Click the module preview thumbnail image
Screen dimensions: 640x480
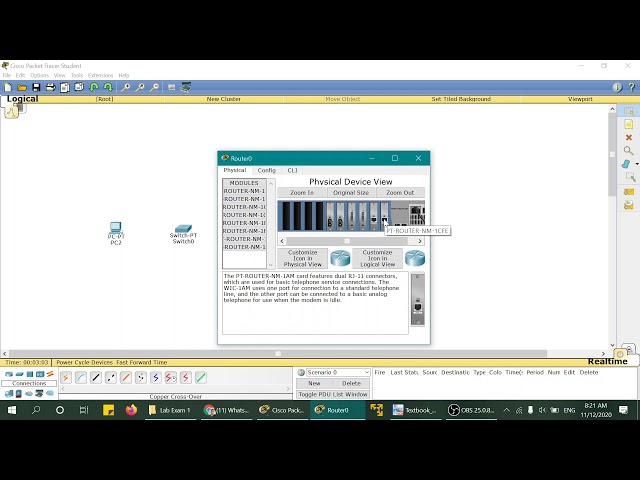pyautogui.click(x=417, y=299)
